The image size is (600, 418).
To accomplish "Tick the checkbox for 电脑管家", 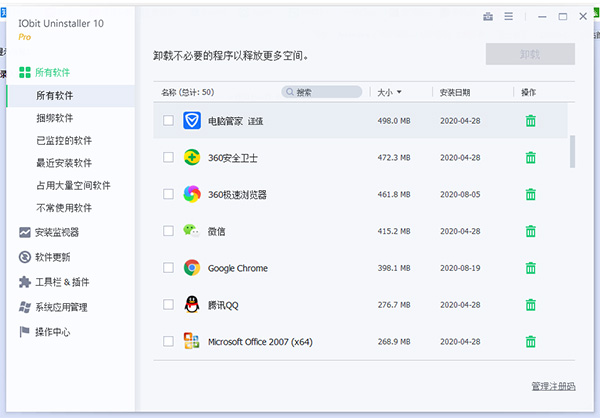I will click(x=168, y=121).
